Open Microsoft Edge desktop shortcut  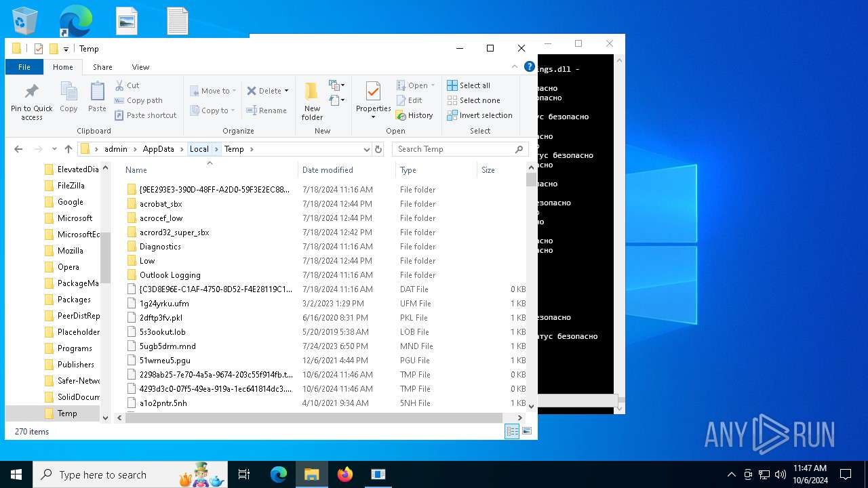[75, 21]
